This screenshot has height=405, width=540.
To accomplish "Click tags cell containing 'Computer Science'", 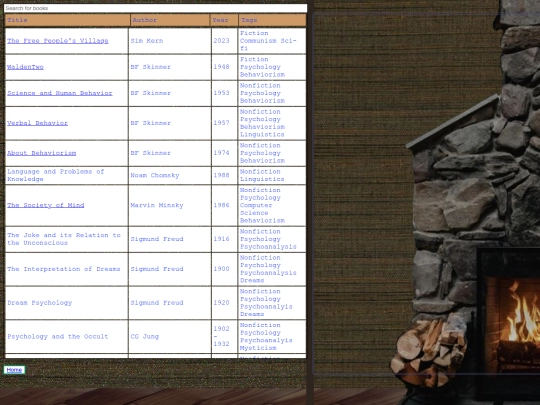I will pos(272,205).
